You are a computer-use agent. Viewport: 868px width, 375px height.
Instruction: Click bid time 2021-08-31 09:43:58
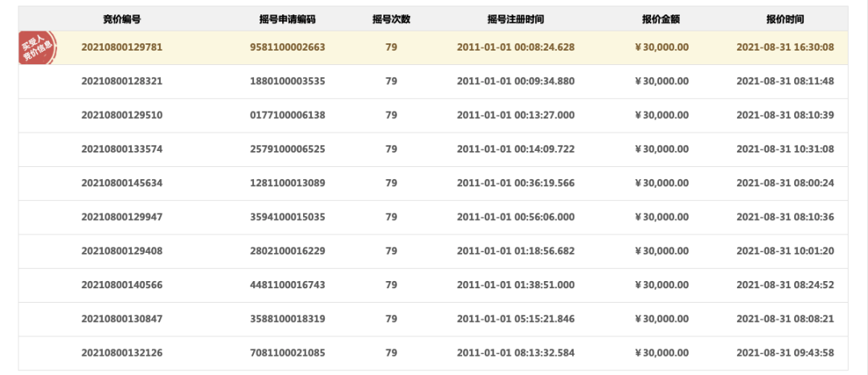pos(785,353)
